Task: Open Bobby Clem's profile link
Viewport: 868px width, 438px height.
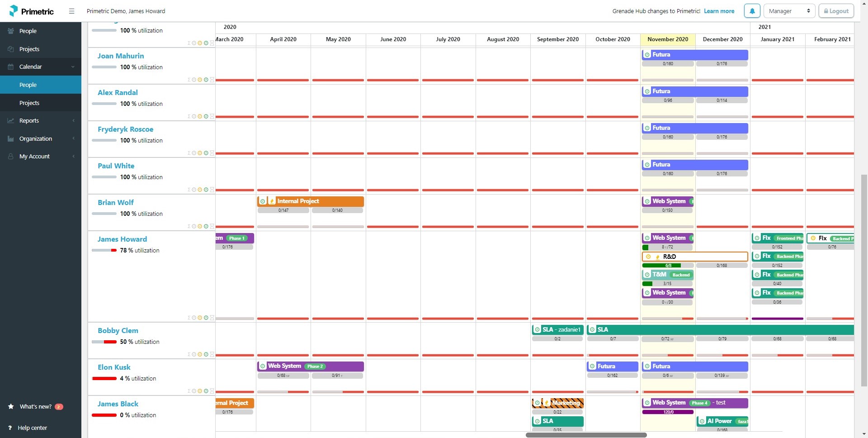Action: [118, 331]
